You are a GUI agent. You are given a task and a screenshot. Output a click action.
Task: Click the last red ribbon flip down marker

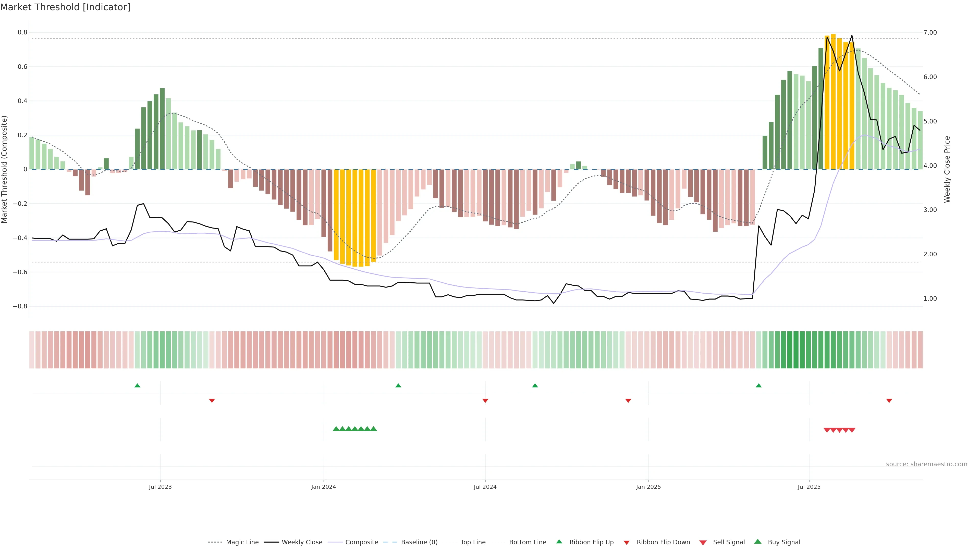(x=889, y=400)
